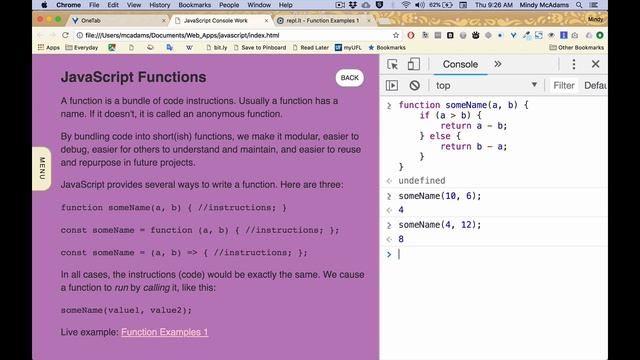Open the Function Examples 1 link
The height and width of the screenshot is (360, 640).
164,332
